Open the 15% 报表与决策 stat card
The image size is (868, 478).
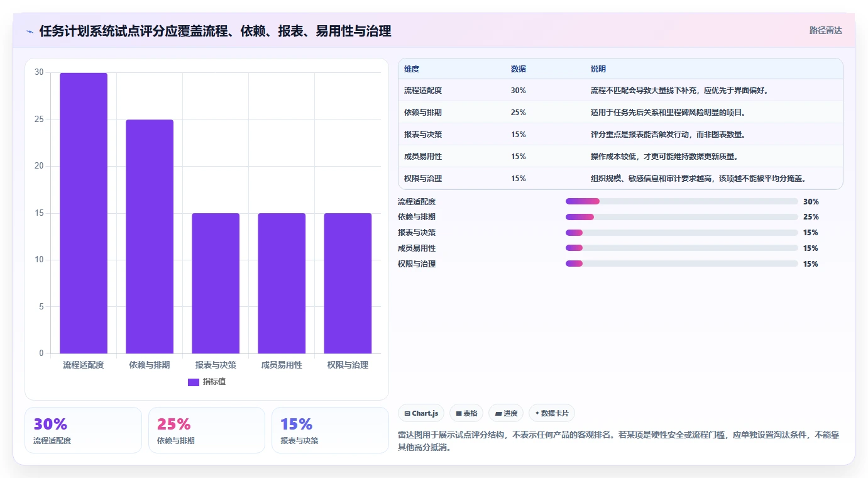pyautogui.click(x=330, y=430)
